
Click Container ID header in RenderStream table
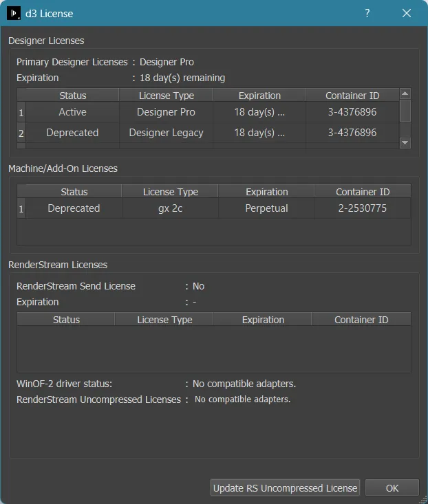pos(361,320)
